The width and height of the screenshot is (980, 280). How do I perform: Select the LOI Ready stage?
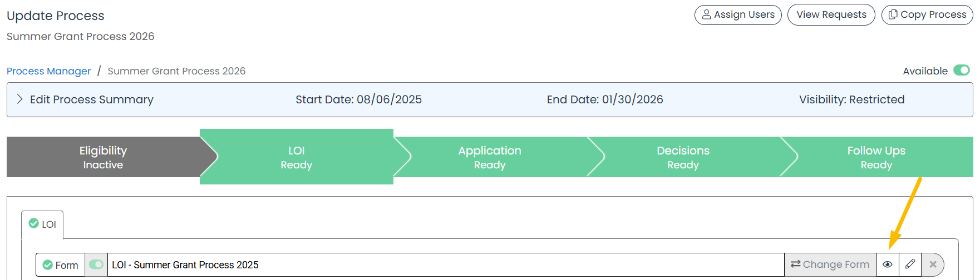pyautogui.click(x=297, y=157)
